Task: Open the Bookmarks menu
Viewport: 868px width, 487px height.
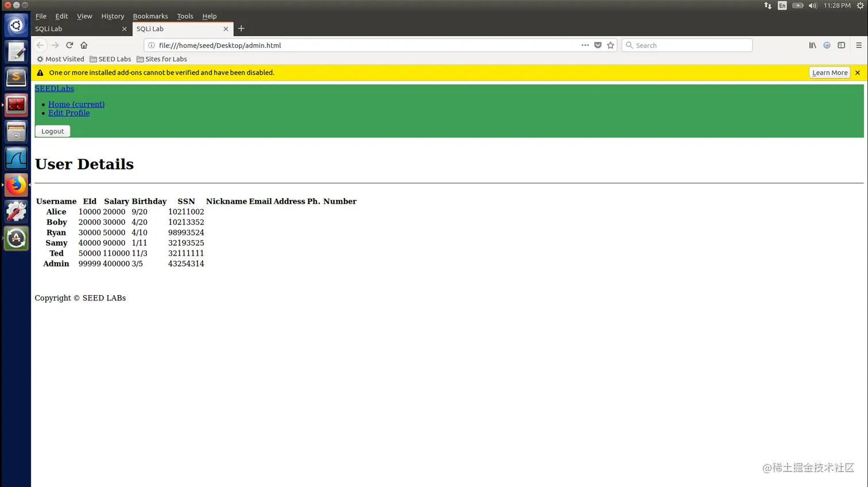Action: point(150,16)
